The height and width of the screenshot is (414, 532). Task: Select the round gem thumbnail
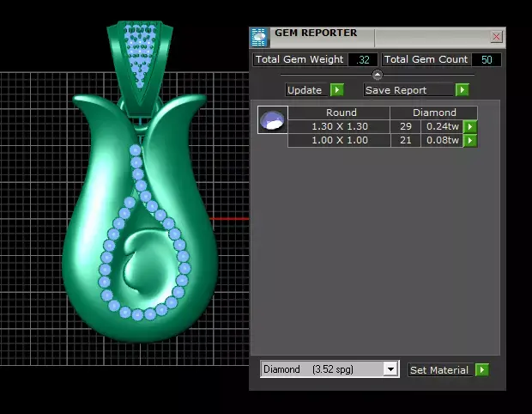(x=273, y=120)
